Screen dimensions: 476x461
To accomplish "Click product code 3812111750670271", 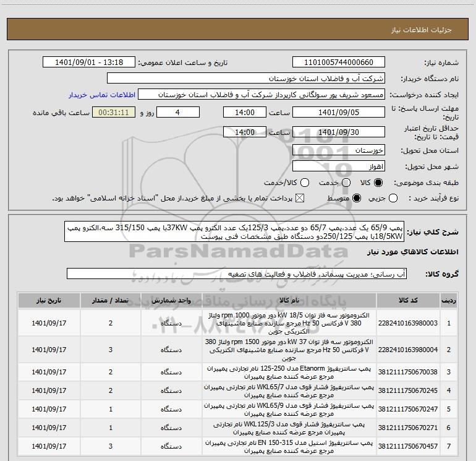I will [408, 428].
